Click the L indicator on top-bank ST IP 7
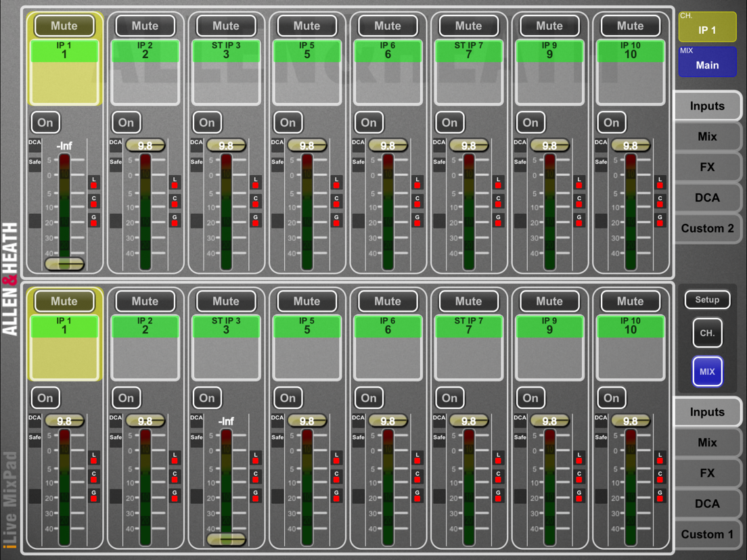747x560 pixels. click(x=498, y=183)
